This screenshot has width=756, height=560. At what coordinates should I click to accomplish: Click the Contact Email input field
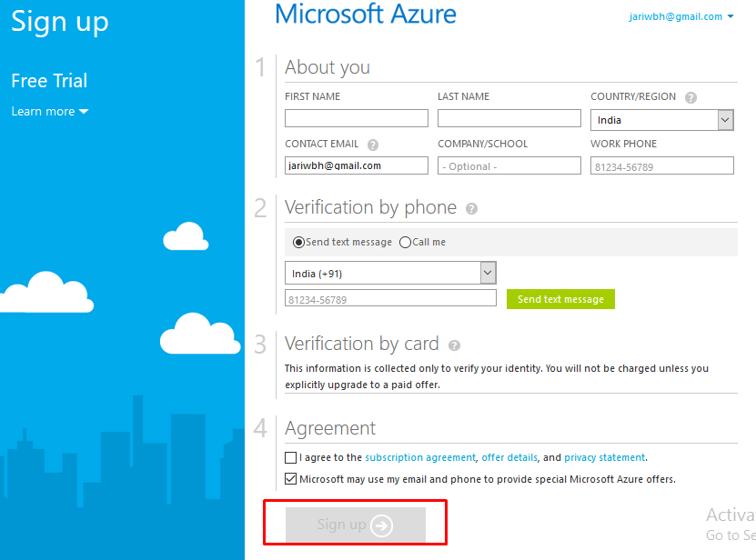click(x=357, y=165)
